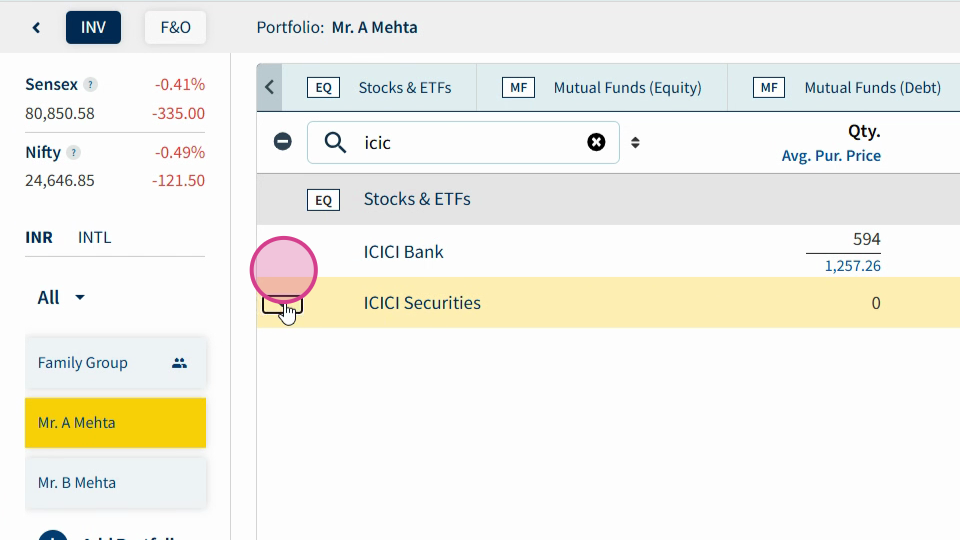Select the Mr. B Mehta portfolio
The image size is (960, 540).
click(x=115, y=482)
